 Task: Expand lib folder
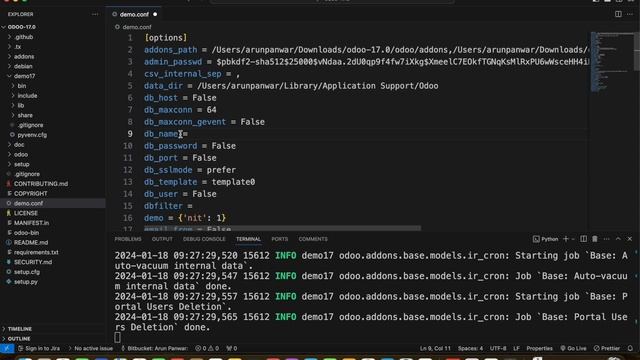pyautogui.click(x=20, y=105)
